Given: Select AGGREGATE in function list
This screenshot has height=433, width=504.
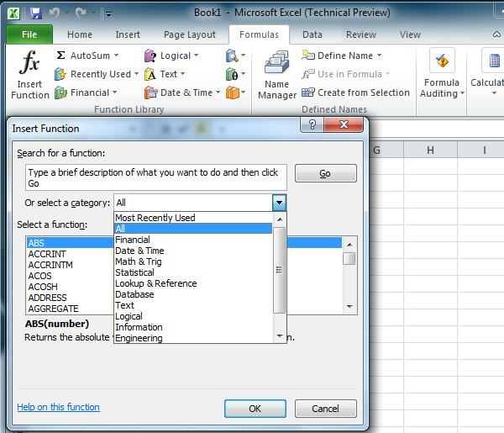Looking at the screenshot, I should (x=69, y=309).
